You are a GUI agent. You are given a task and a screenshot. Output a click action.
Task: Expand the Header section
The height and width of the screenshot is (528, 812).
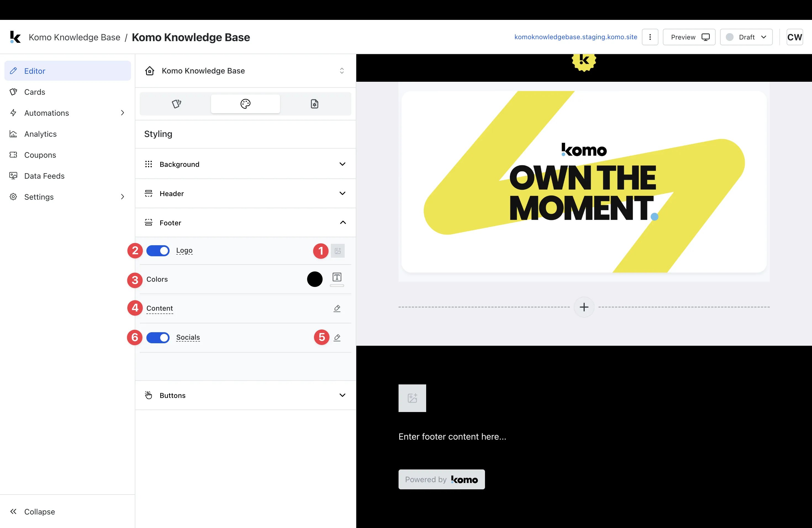tap(245, 193)
